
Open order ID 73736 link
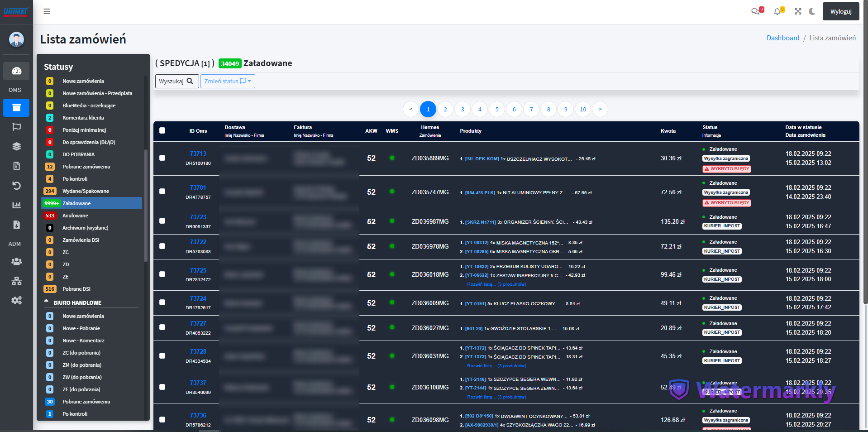point(198,415)
